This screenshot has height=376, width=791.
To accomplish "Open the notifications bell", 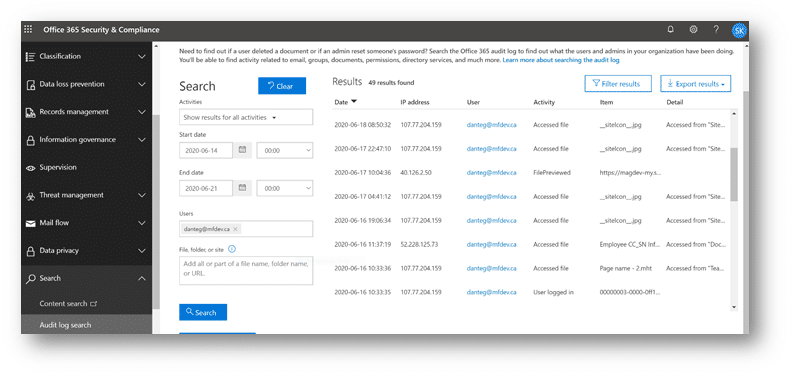I will coord(670,30).
